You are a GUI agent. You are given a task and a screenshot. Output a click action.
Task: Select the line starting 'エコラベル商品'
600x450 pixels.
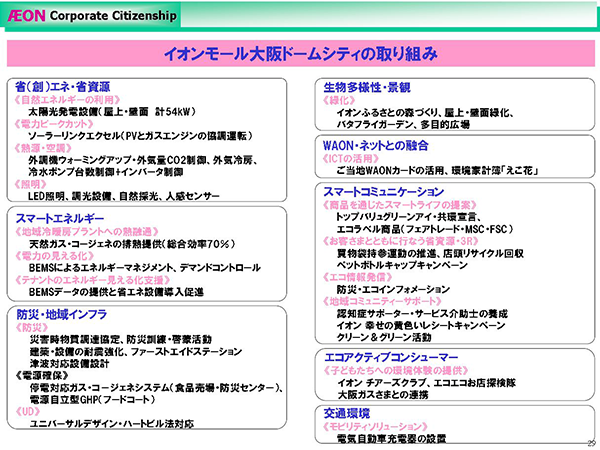425,229
